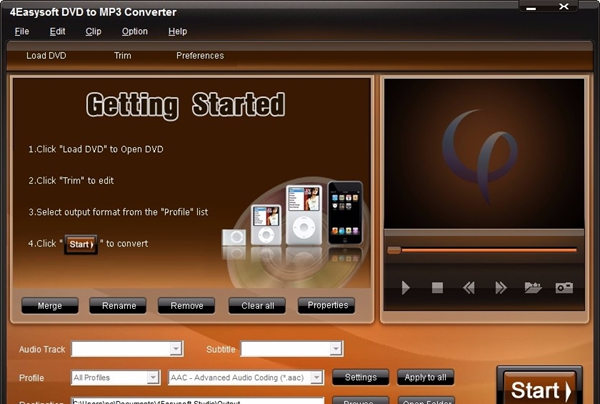Open the Clip menu
The height and width of the screenshot is (404, 600).
93,31
